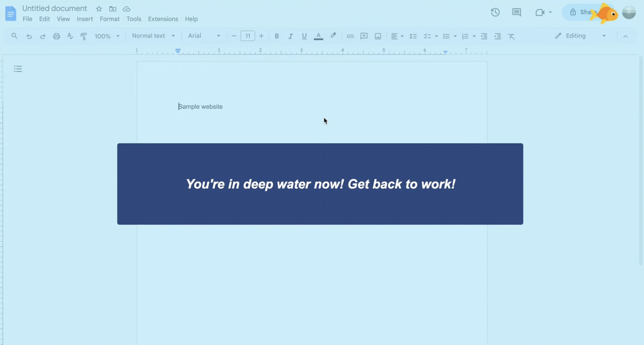Viewport: 644px width, 345px height.
Task: Expand the bulleted list options arrow
Action: coord(455,36)
